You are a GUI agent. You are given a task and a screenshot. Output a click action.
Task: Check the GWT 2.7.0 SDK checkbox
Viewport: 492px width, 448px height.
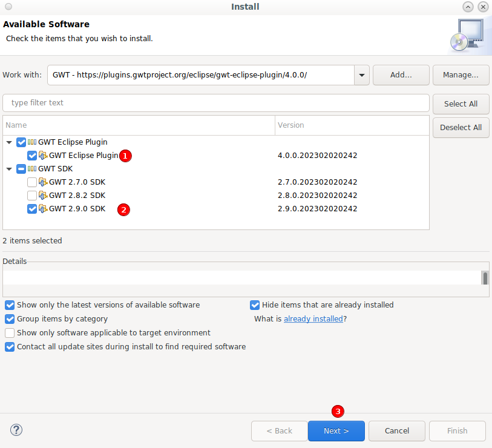(32, 182)
